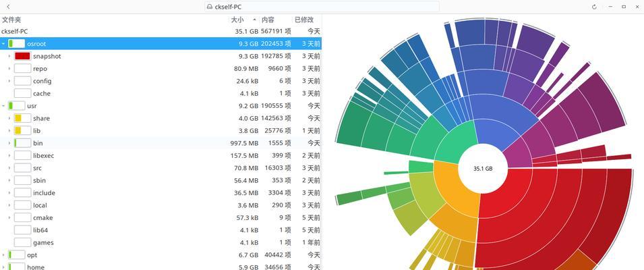The height and width of the screenshot is (270, 644).
Task: Expand the share folder
Action: click(x=9, y=118)
